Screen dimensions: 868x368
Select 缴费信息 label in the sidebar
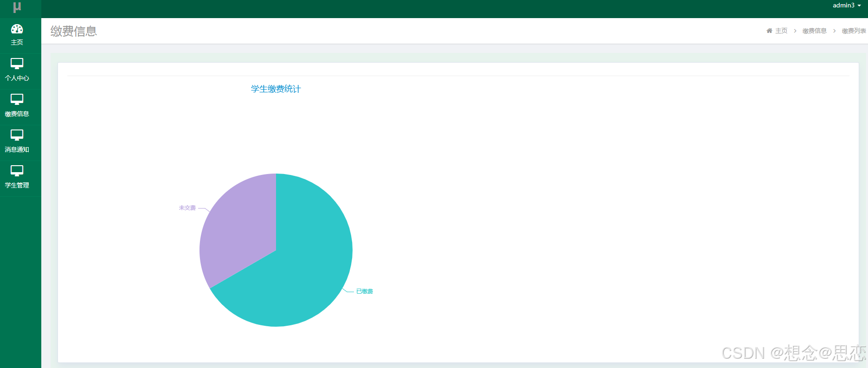(x=17, y=114)
